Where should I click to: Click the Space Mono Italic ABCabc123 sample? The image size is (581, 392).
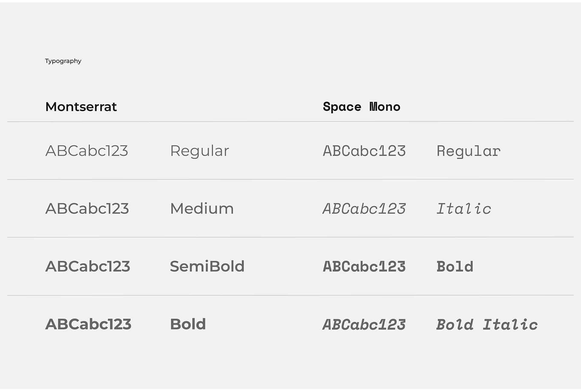coord(364,209)
